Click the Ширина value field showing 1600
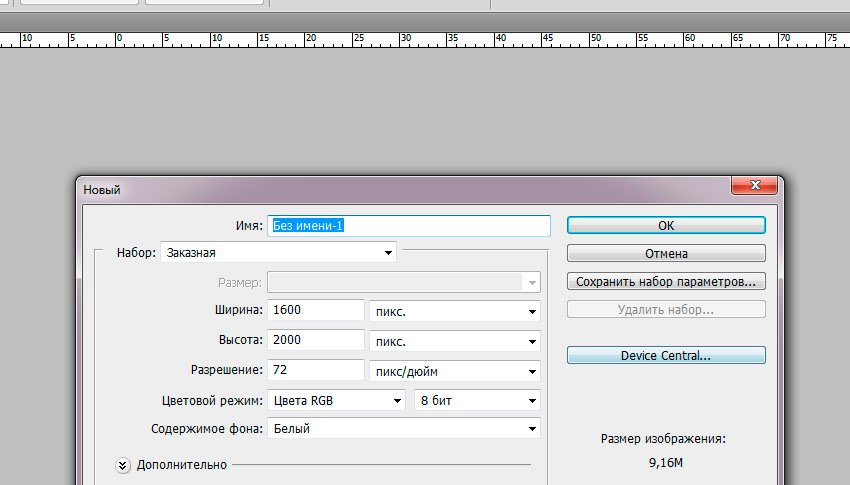 (x=315, y=311)
